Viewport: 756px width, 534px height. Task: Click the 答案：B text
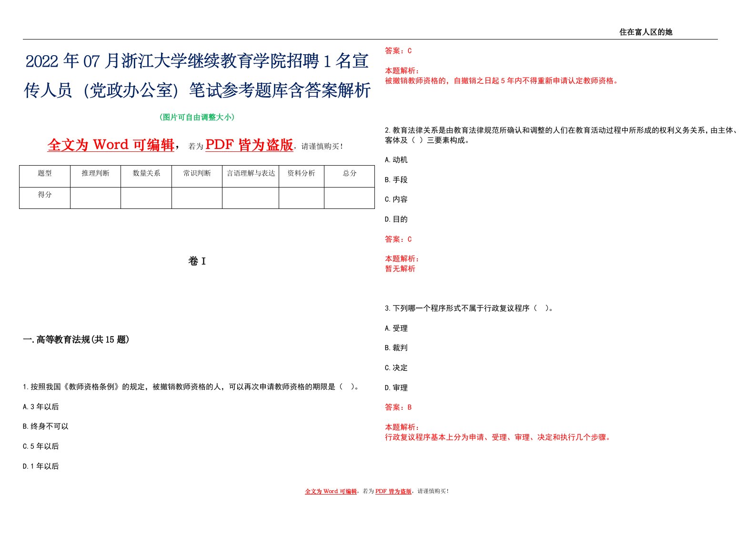[x=398, y=407]
